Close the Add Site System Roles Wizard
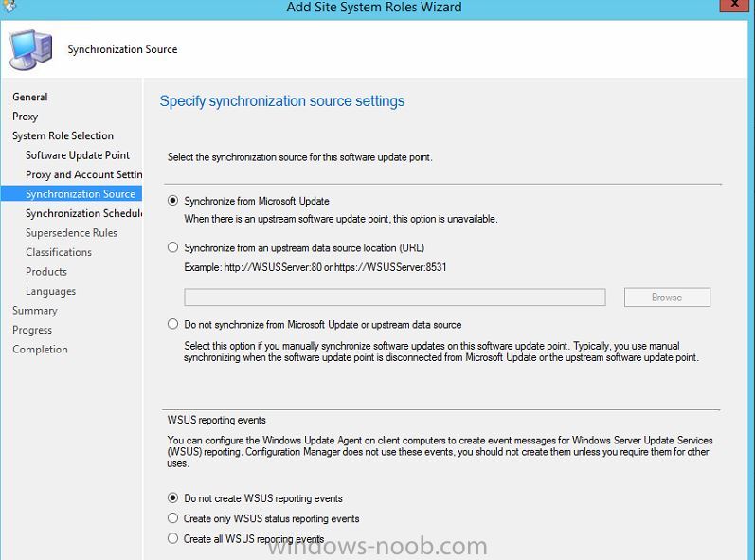The width and height of the screenshot is (755, 560). [x=735, y=4]
